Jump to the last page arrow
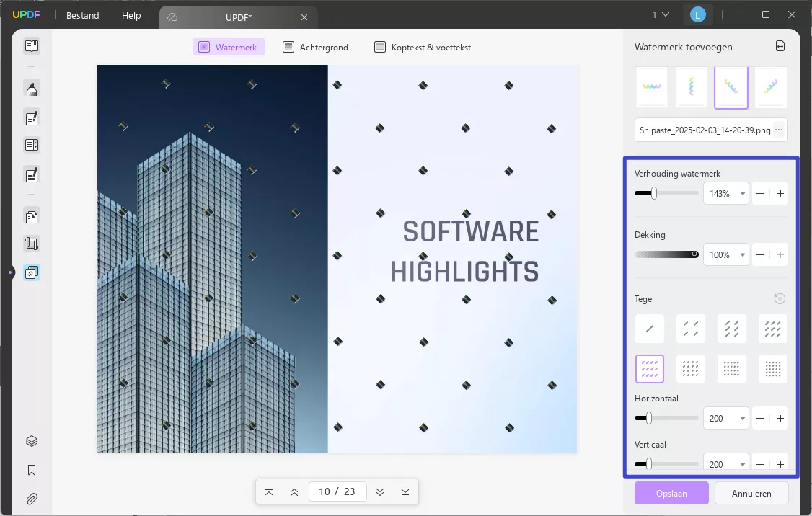This screenshot has height=516, width=812. point(405,491)
